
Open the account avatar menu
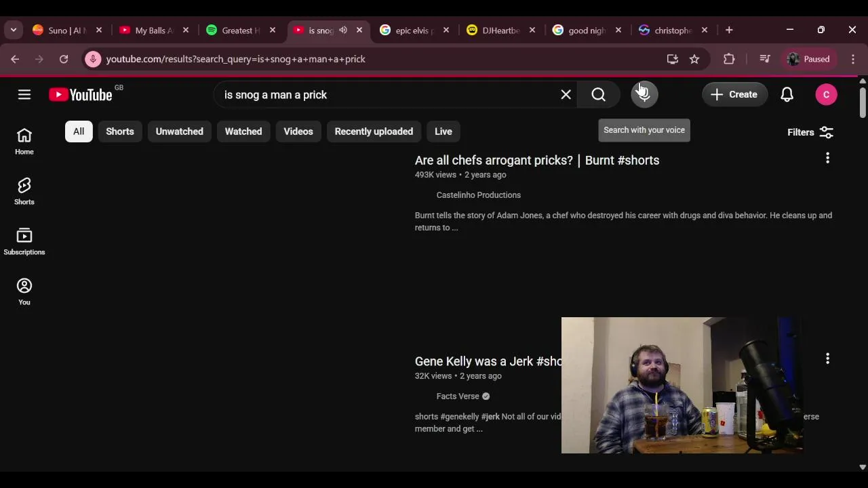pos(826,95)
